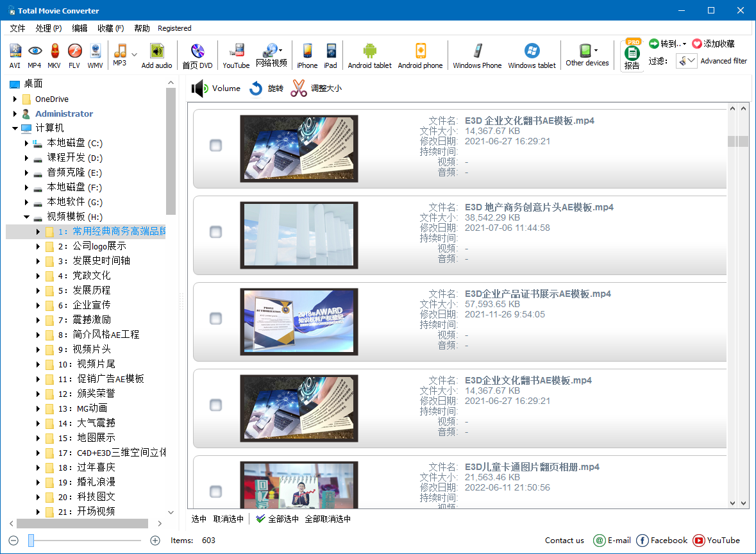
Task: Expand the OneDrive tree node
Action: (15, 99)
